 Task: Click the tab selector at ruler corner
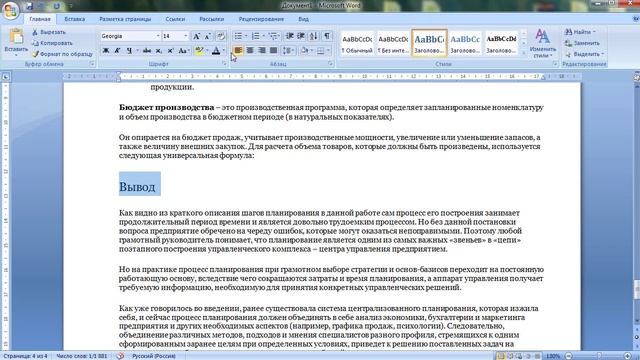pyautogui.click(x=6, y=76)
